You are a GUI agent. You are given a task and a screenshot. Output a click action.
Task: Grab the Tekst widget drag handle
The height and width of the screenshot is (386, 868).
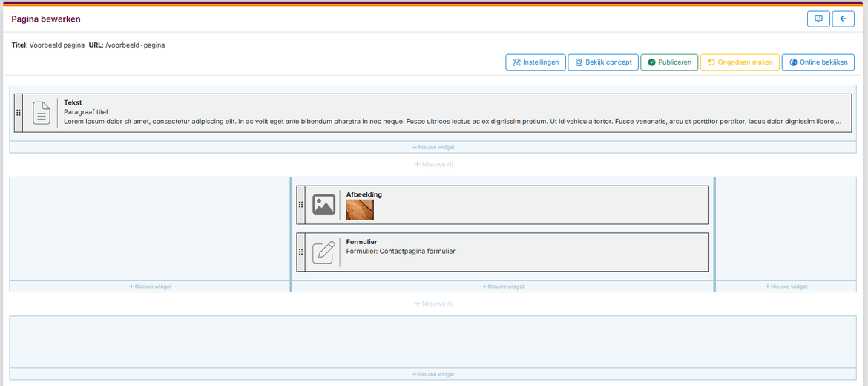click(x=19, y=113)
